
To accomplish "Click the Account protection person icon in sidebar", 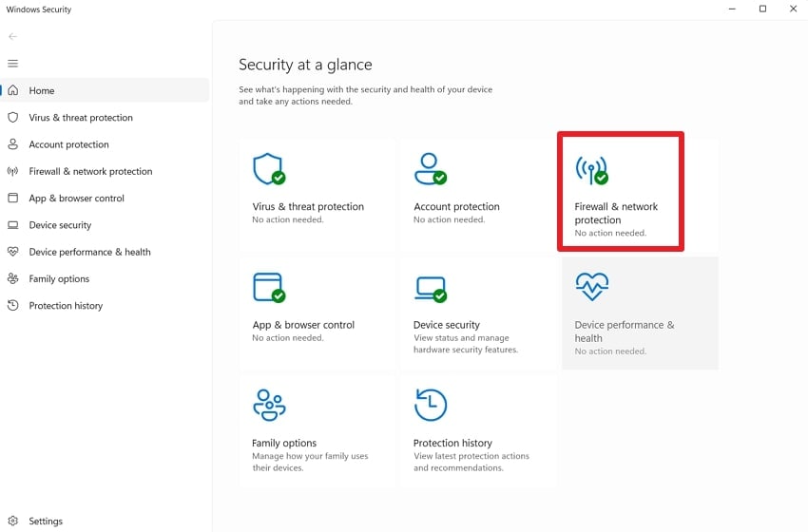I will (13, 144).
